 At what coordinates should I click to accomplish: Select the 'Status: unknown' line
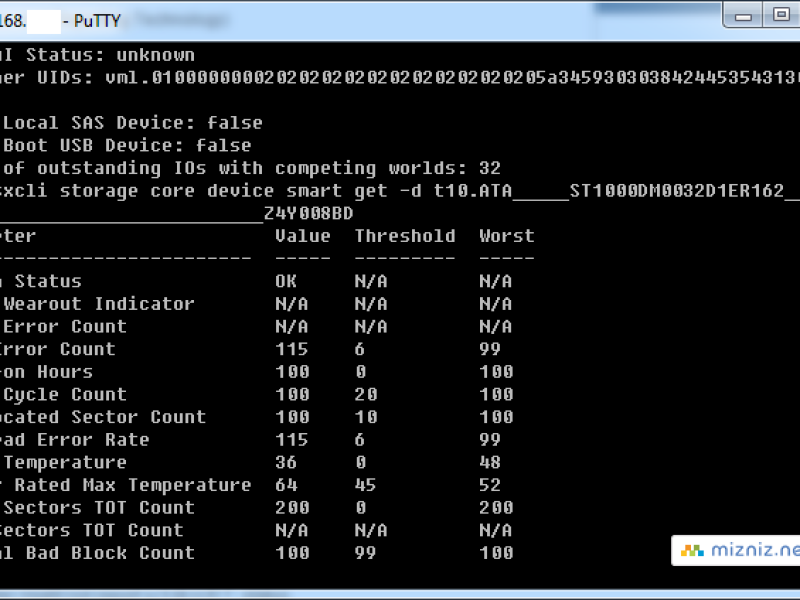point(97,55)
